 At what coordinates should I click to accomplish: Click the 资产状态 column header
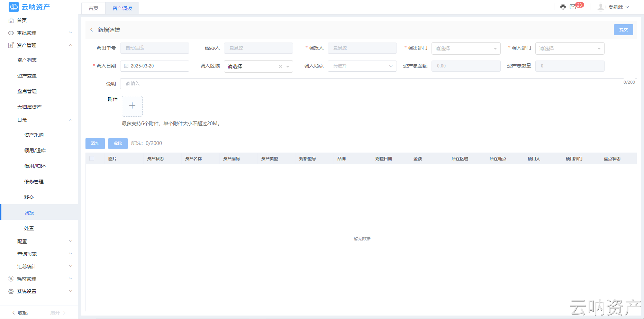pyautogui.click(x=155, y=159)
